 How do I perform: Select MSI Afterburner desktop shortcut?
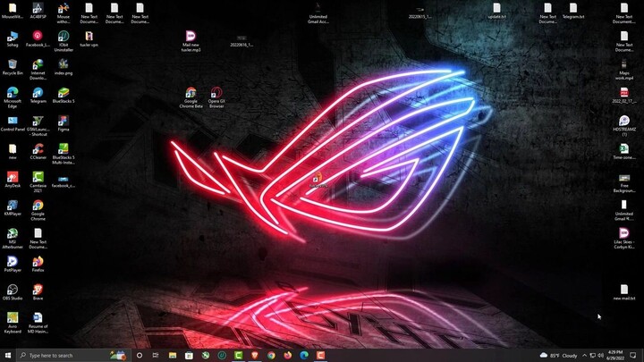(x=13, y=239)
